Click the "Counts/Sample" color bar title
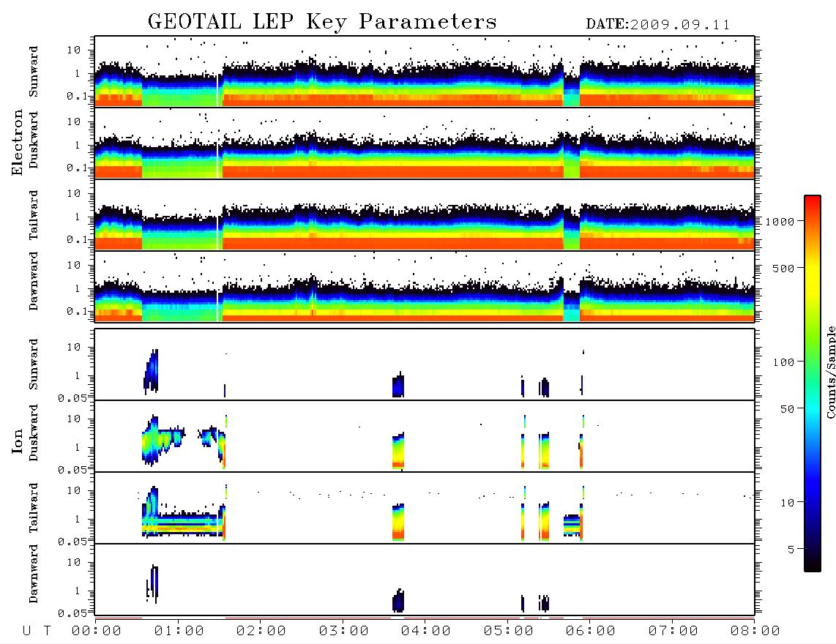This screenshot has width=836, height=644. pos(830,372)
